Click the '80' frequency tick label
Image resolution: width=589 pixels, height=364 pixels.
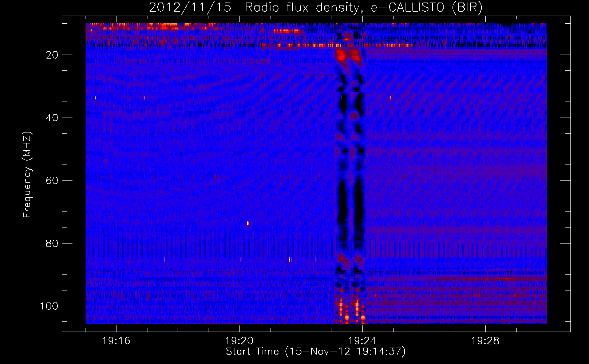(x=52, y=244)
